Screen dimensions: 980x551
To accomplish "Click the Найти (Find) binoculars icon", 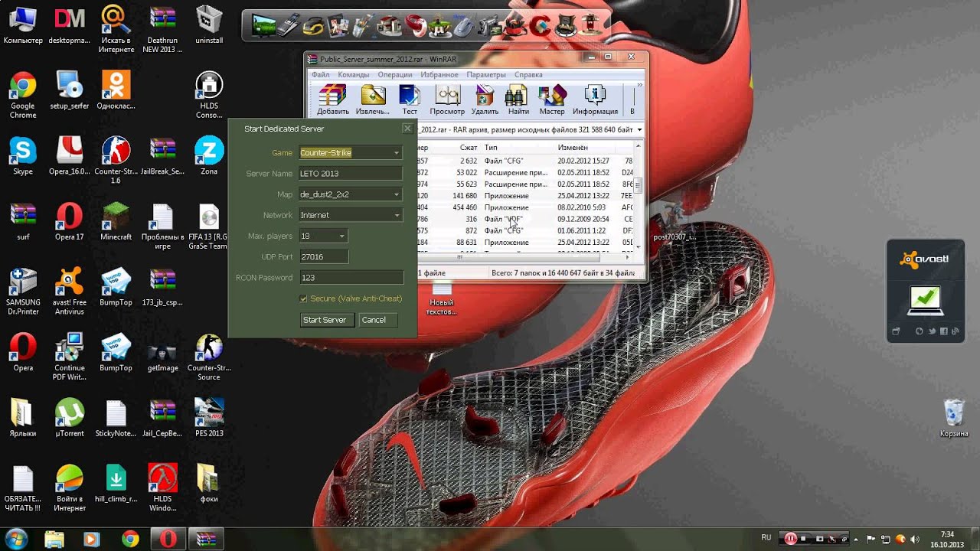I will [518, 99].
